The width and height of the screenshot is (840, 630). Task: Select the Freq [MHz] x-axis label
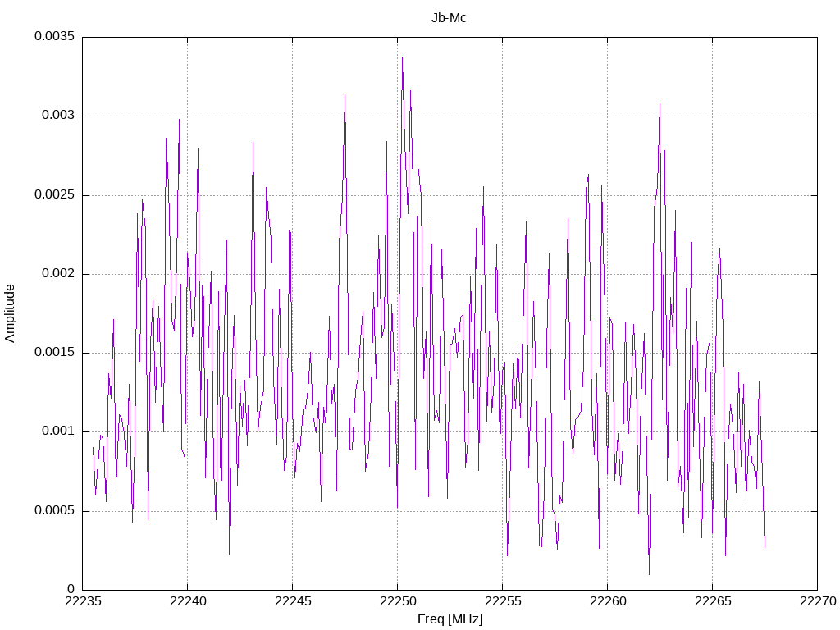tap(450, 619)
